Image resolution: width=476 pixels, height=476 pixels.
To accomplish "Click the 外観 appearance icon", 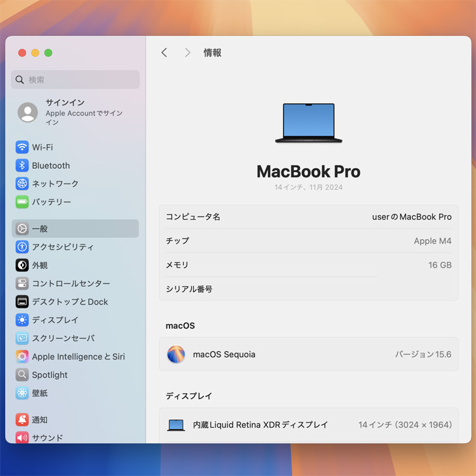I will point(22,265).
